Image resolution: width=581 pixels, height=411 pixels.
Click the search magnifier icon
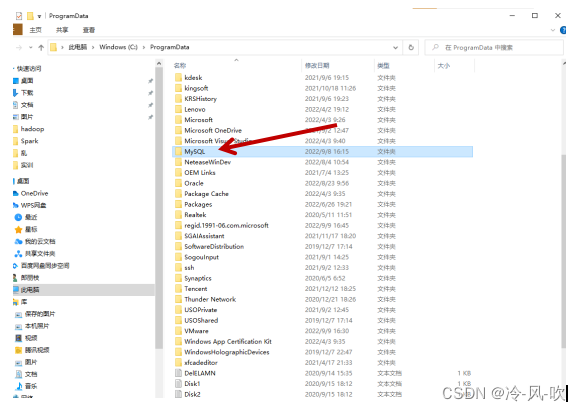click(435, 47)
